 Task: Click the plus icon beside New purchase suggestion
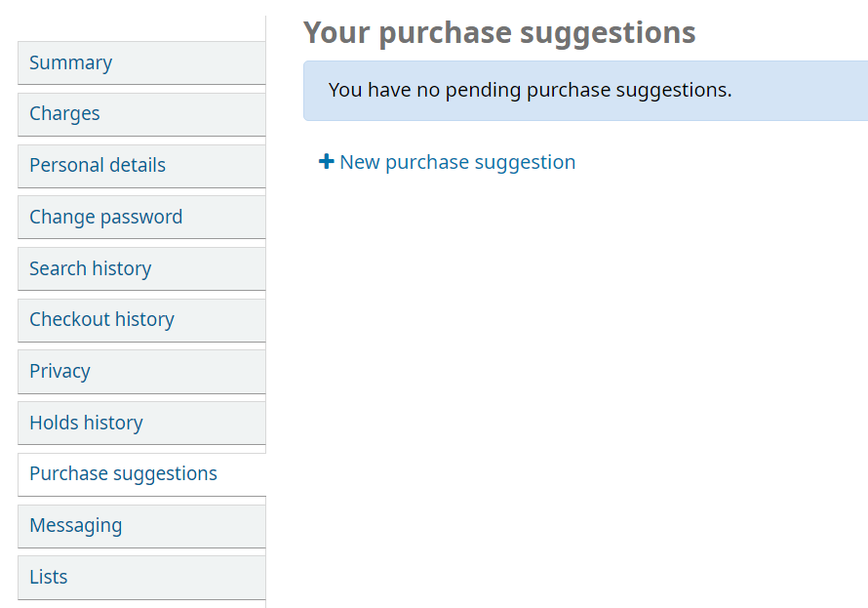coord(327,162)
